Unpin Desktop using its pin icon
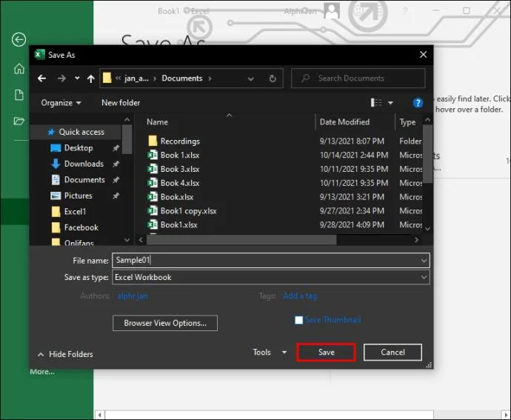Image resolution: width=511 pixels, height=420 pixels. (x=116, y=148)
